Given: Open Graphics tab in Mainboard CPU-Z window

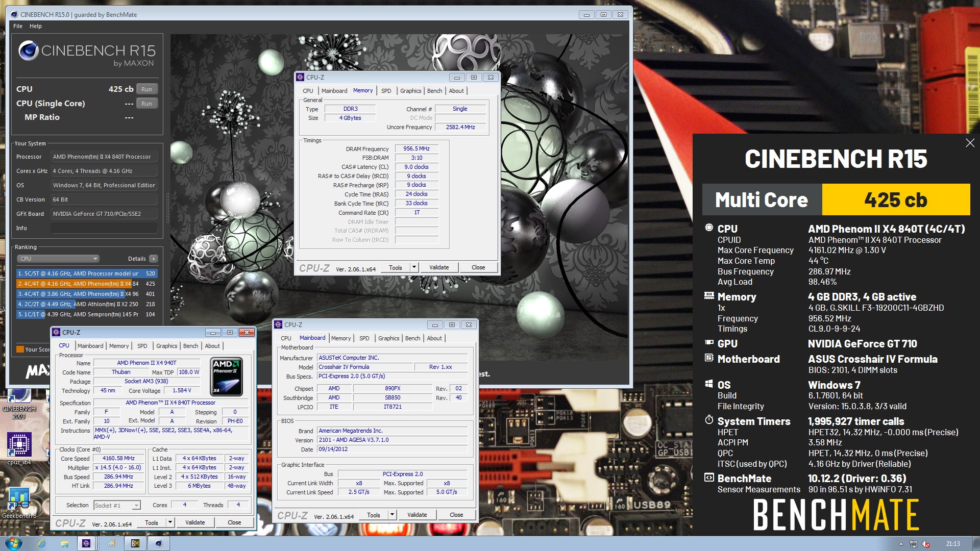Looking at the screenshot, I should (388, 338).
